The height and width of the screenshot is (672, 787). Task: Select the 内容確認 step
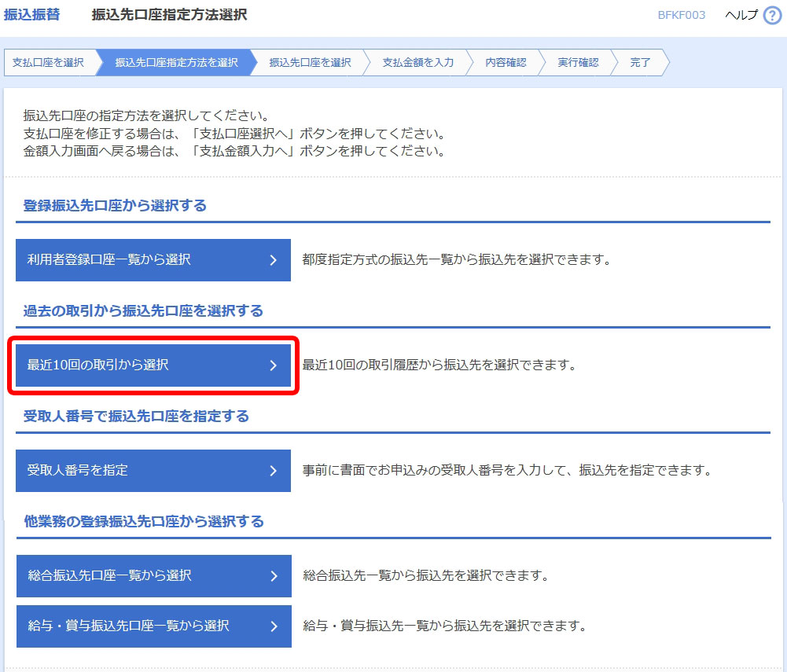(x=506, y=63)
